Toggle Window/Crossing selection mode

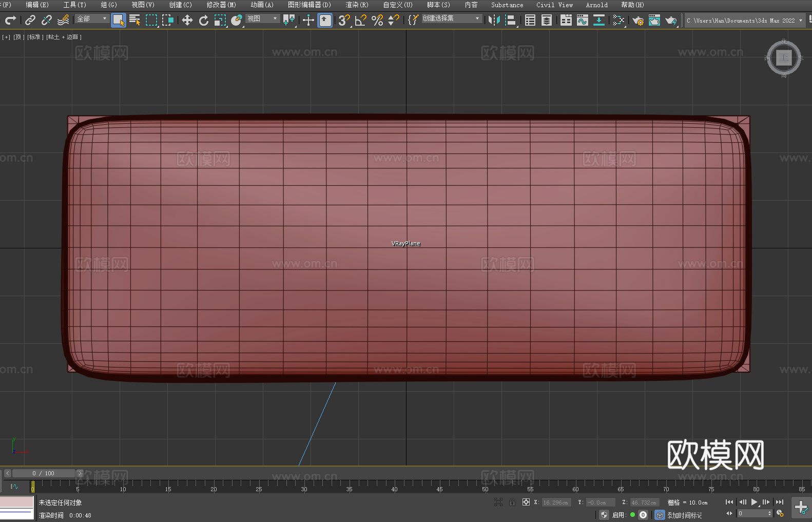(168, 20)
